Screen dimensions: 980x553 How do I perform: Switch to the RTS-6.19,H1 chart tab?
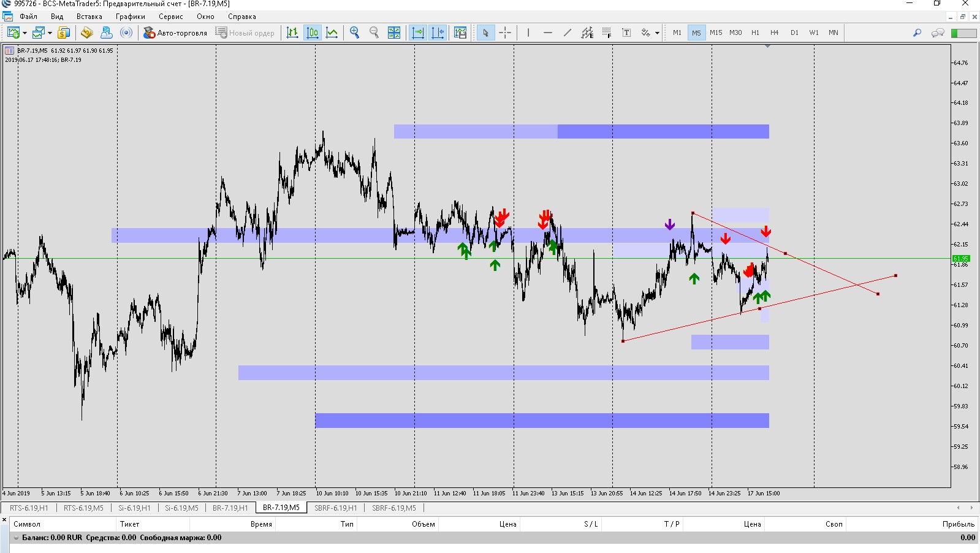pyautogui.click(x=29, y=508)
